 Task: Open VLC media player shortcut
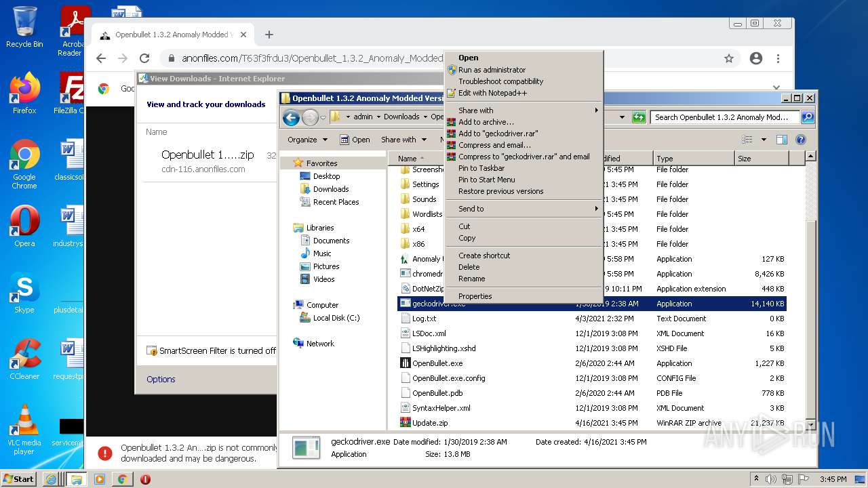(x=24, y=430)
